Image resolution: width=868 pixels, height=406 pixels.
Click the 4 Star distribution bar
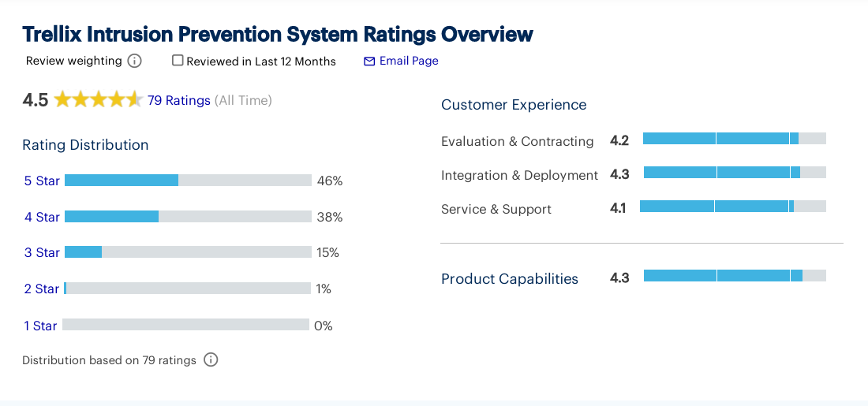click(x=188, y=217)
